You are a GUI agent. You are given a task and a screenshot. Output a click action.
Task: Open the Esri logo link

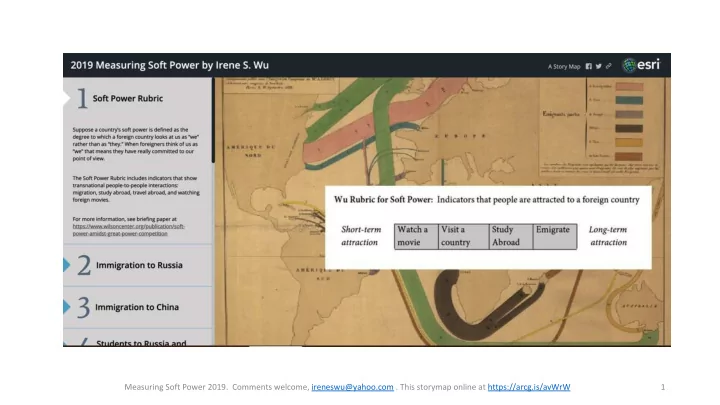pyautogui.click(x=641, y=65)
